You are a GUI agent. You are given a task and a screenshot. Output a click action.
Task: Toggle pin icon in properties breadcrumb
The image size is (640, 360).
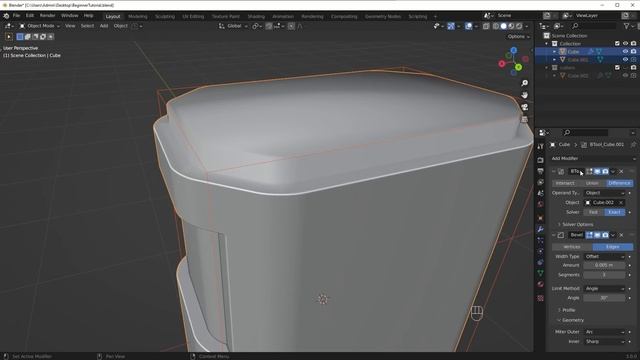tap(633, 144)
